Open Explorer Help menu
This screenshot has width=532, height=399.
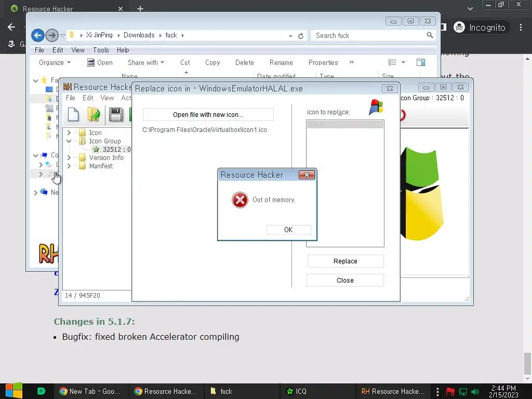click(123, 50)
